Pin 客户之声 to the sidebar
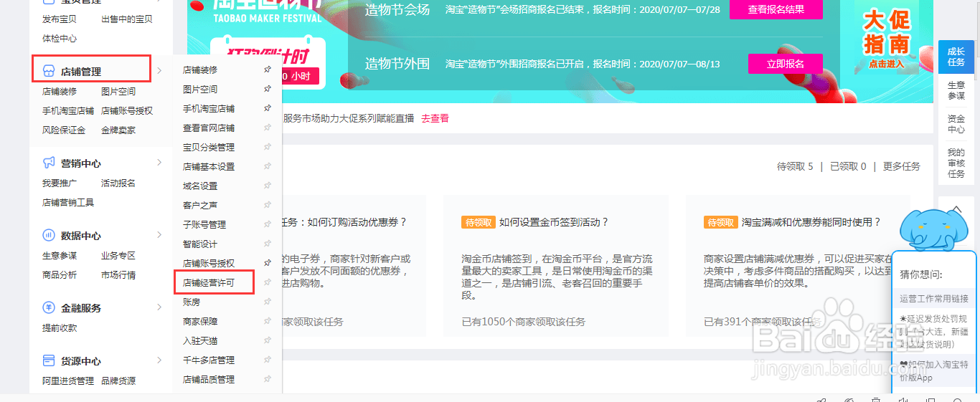Viewport: 980px width, 402px height. 268,205
